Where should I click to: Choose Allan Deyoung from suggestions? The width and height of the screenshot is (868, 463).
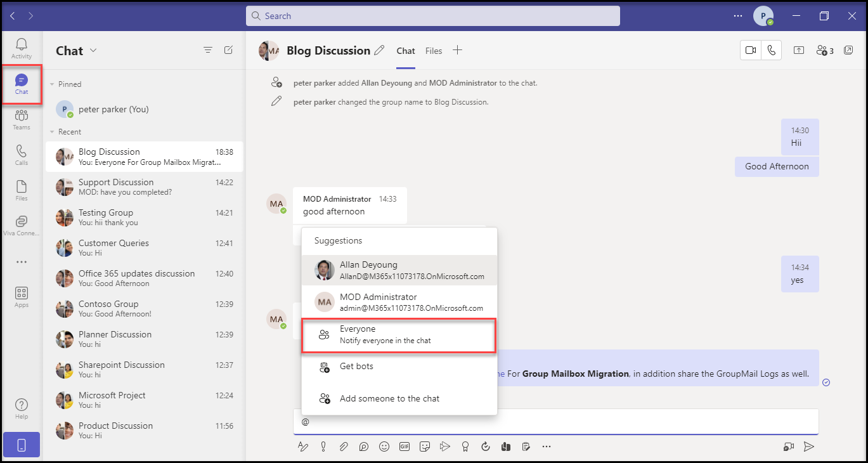399,270
